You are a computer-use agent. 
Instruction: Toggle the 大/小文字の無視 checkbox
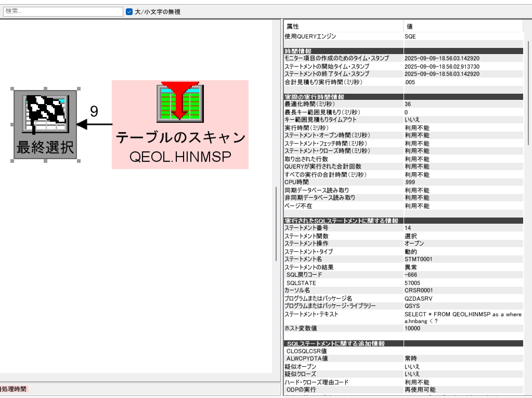129,12
